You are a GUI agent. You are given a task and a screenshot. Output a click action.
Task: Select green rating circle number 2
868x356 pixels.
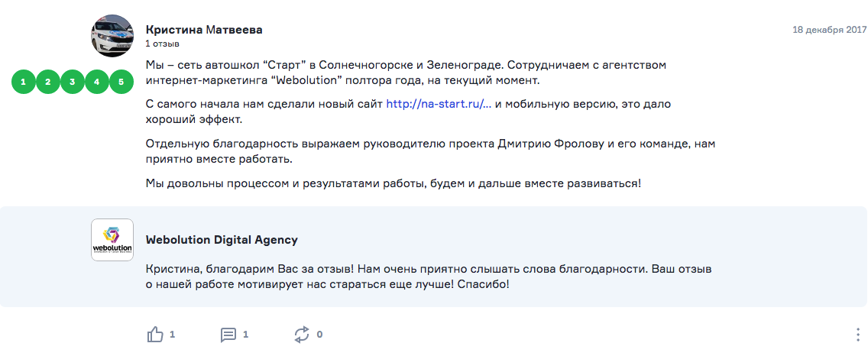(47, 82)
